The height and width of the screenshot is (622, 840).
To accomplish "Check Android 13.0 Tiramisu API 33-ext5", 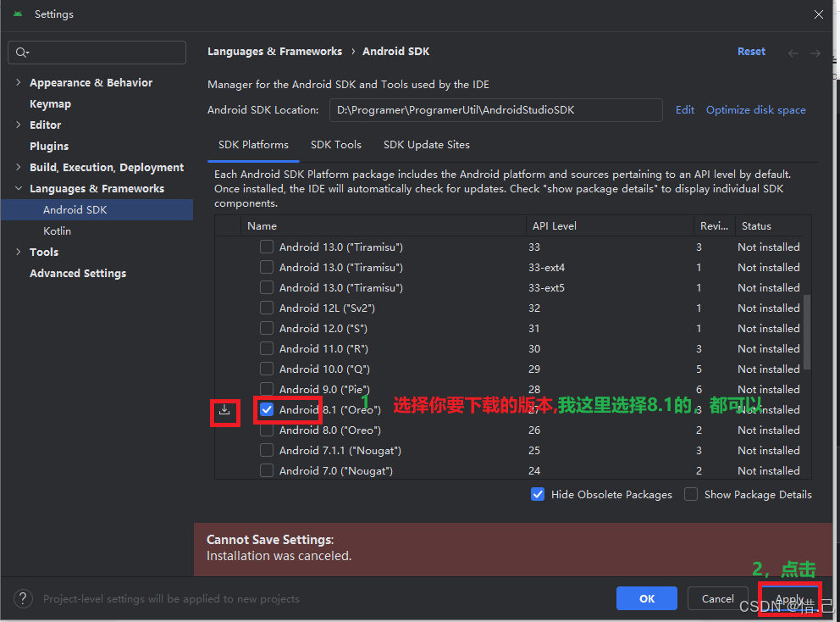I will [x=266, y=287].
